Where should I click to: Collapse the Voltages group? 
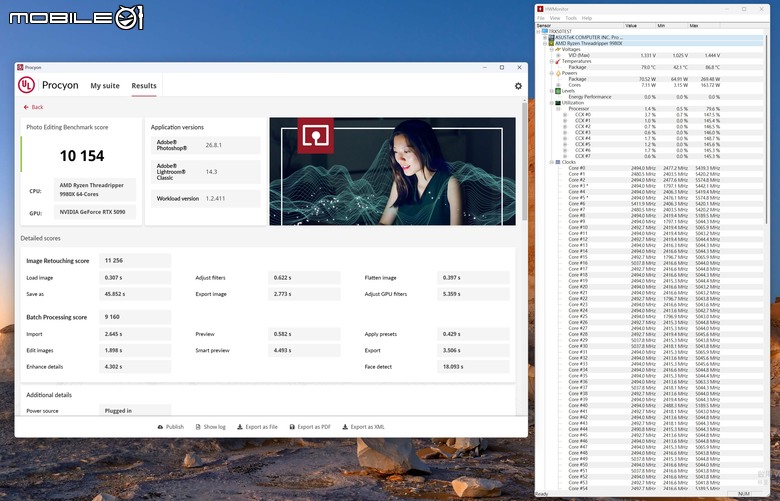552,49
